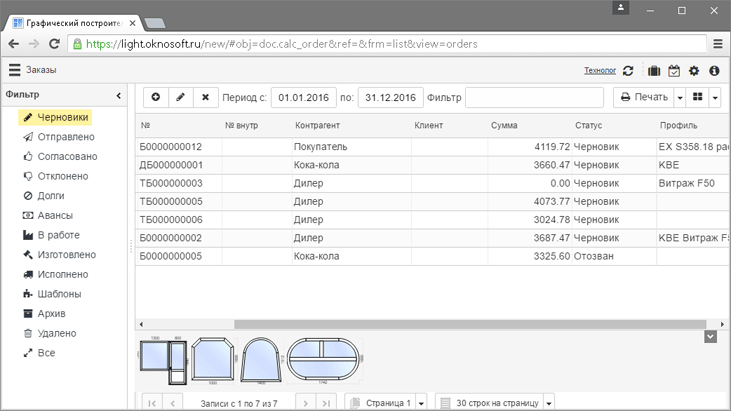Viewport: 731px width, 411px height.
Task: Click the edit order pencil icon
Action: click(x=181, y=97)
